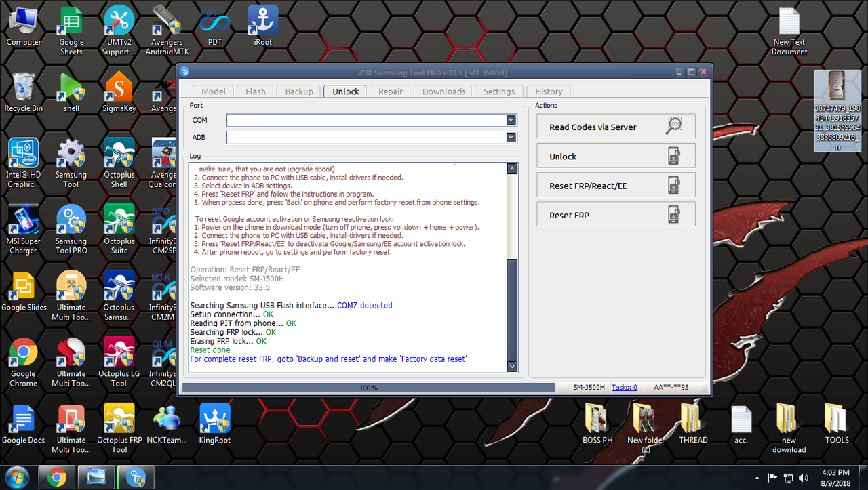Open the Avengers AndroidMTK shortcut
Image resolution: width=868 pixels, height=490 pixels.
167,30
